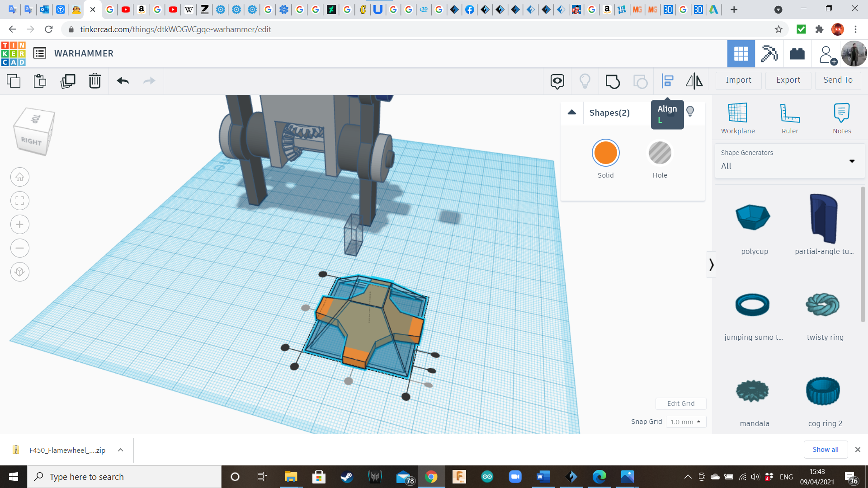Open the user profile avatar
868x488 pixels.
tap(854, 54)
